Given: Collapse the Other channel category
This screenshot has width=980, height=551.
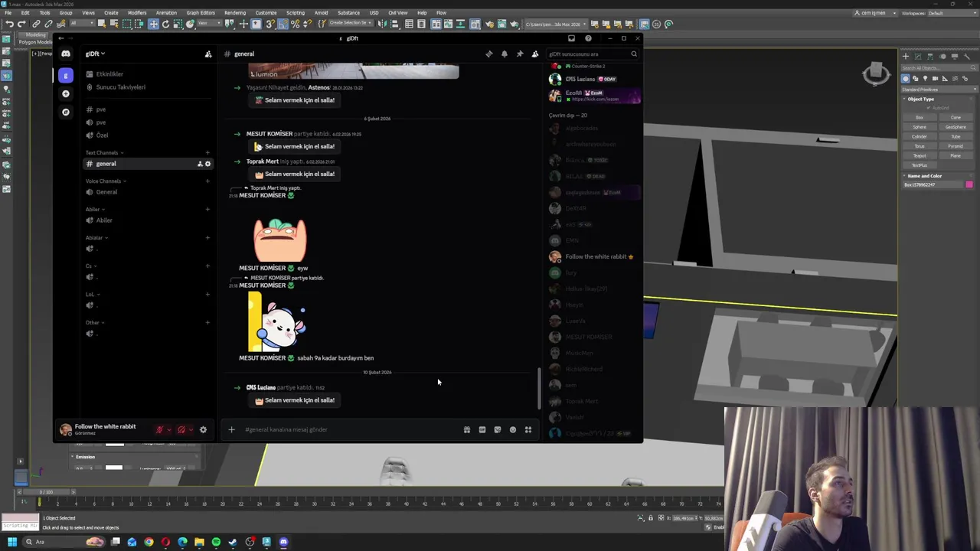Looking at the screenshot, I should point(93,322).
